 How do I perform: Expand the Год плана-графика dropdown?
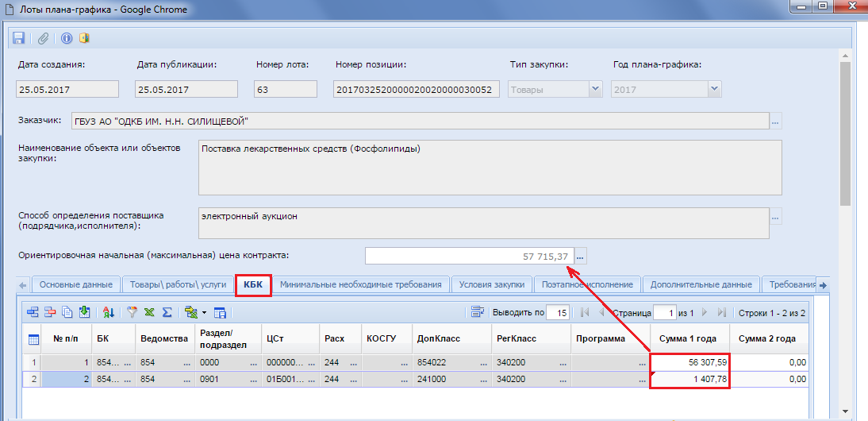(x=714, y=89)
